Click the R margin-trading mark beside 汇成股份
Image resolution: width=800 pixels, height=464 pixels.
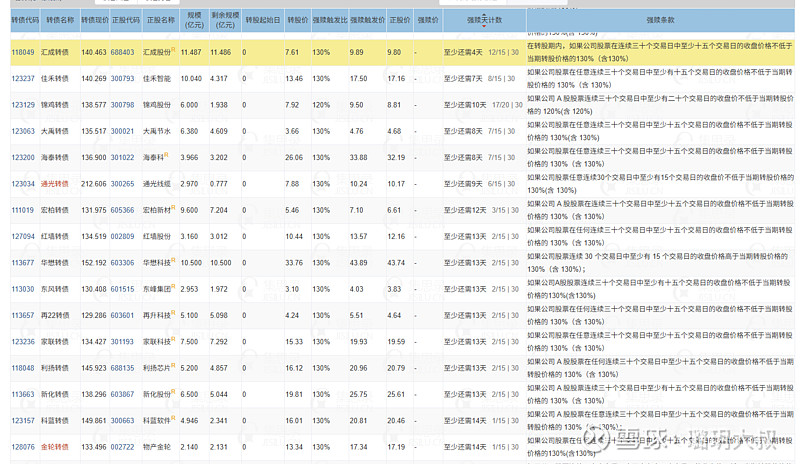[x=173, y=50]
